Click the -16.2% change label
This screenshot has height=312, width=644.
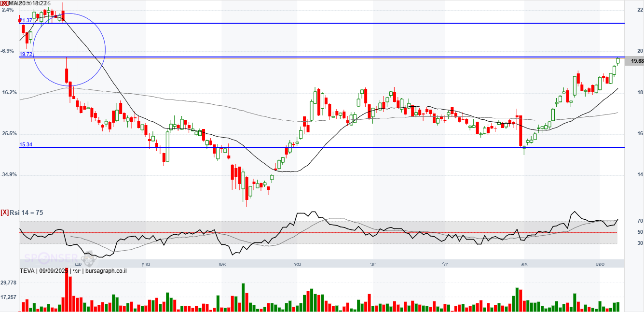pos(9,92)
